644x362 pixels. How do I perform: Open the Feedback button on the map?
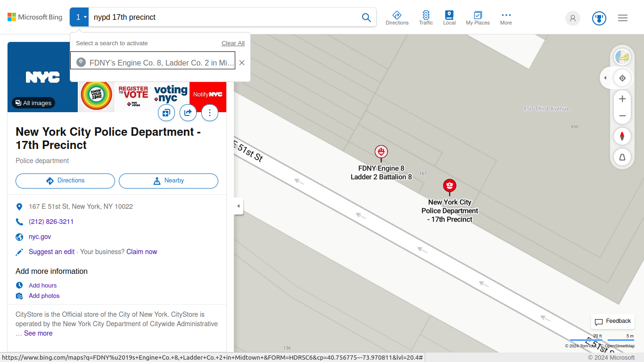click(612, 321)
